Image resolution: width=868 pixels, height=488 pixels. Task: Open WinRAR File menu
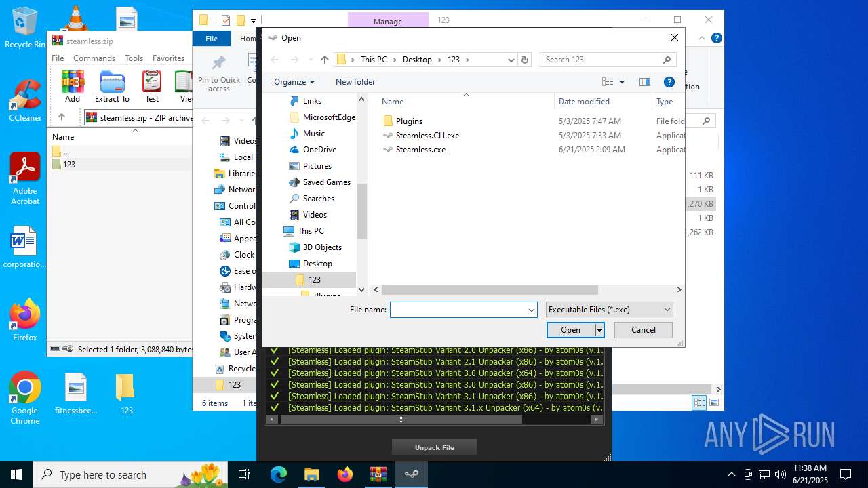click(x=58, y=58)
